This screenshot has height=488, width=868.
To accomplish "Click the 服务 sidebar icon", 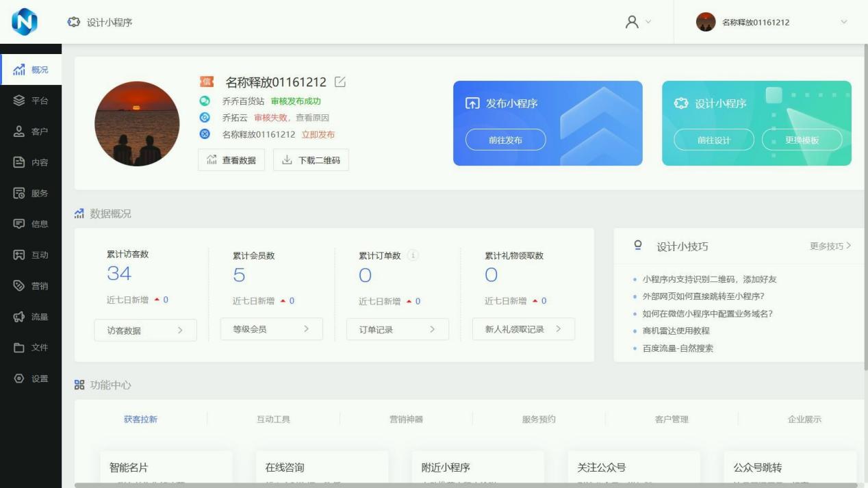I will [x=30, y=192].
